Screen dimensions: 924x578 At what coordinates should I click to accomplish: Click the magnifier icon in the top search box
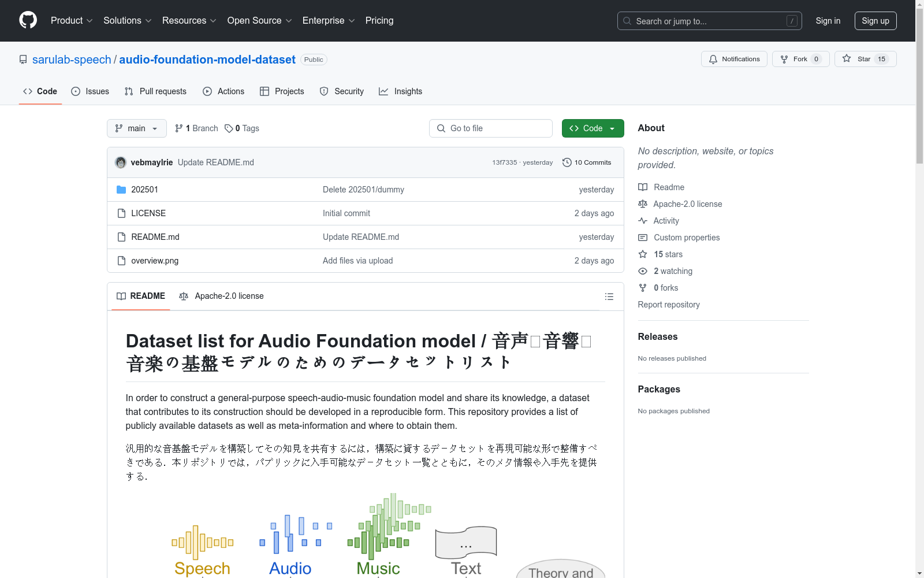[627, 21]
